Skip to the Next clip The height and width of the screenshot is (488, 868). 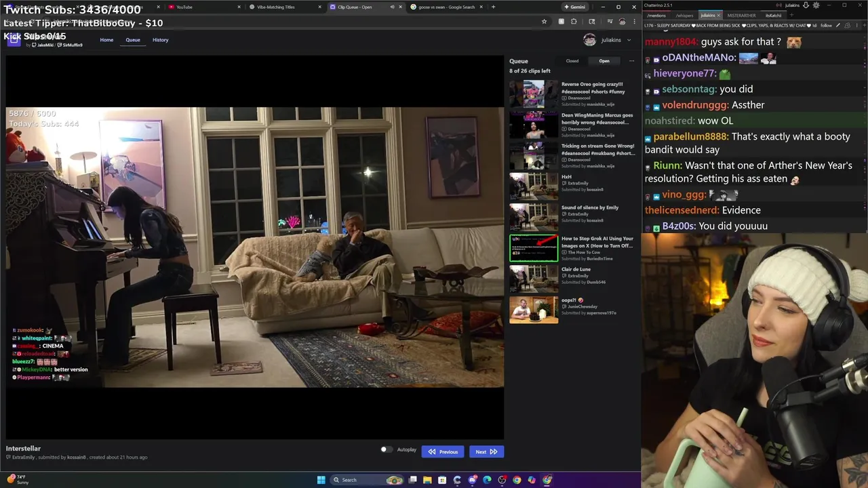point(486,451)
